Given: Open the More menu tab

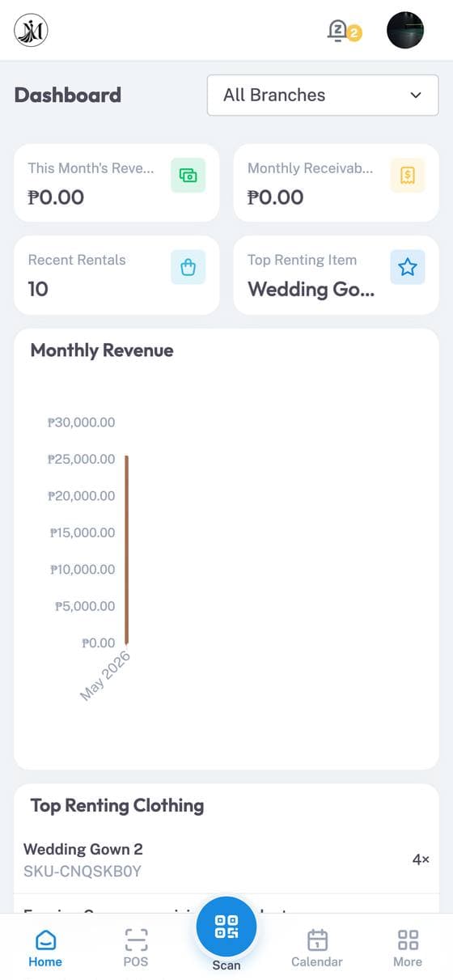Looking at the screenshot, I should 408,947.
